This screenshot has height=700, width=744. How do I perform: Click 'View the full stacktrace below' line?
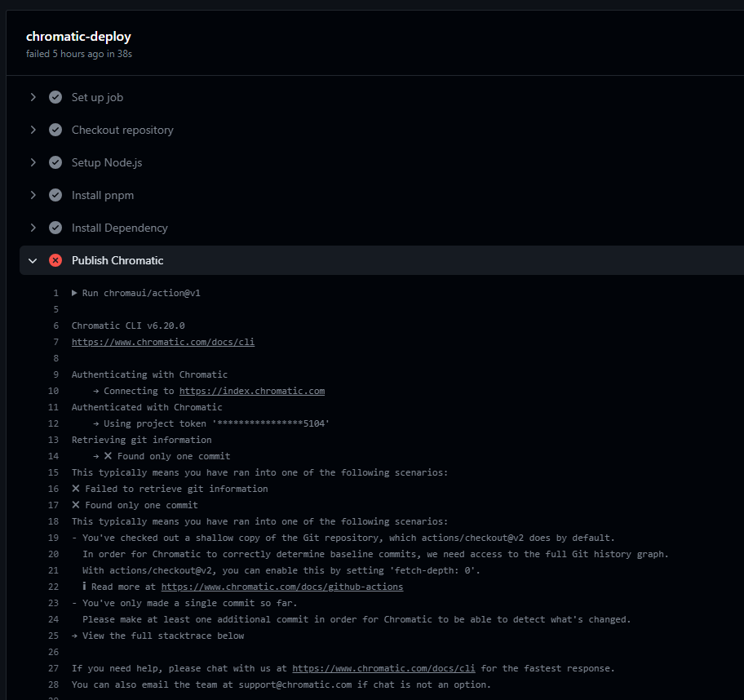pyautogui.click(x=158, y=636)
